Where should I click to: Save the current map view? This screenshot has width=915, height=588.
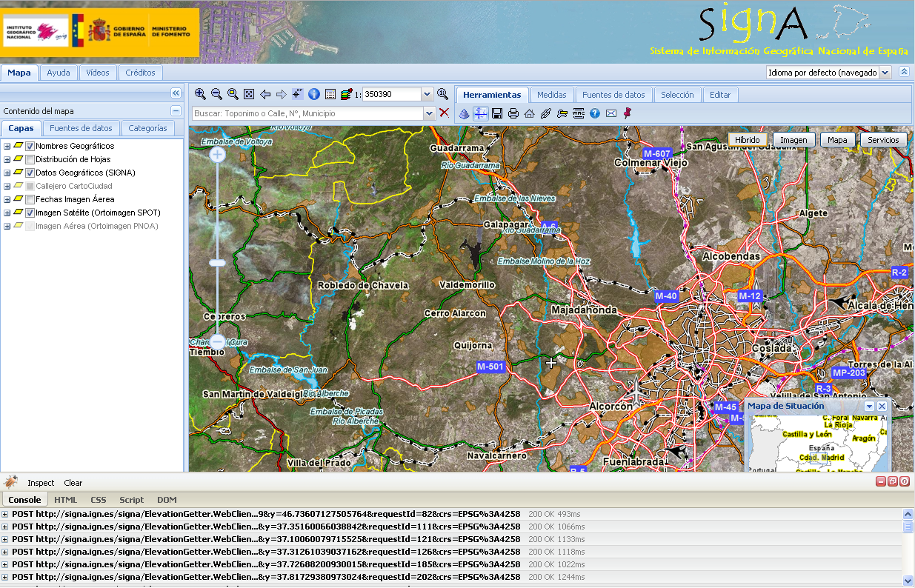[x=496, y=113]
